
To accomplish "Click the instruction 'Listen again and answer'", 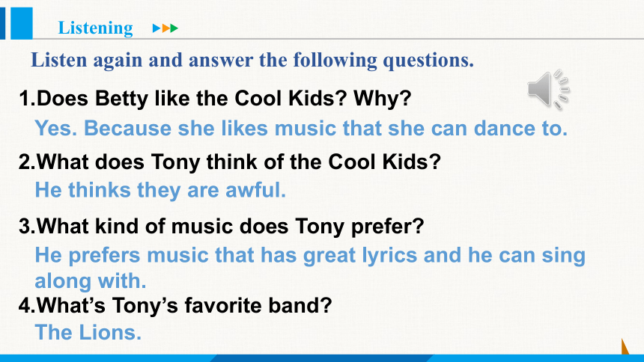I will [252, 60].
